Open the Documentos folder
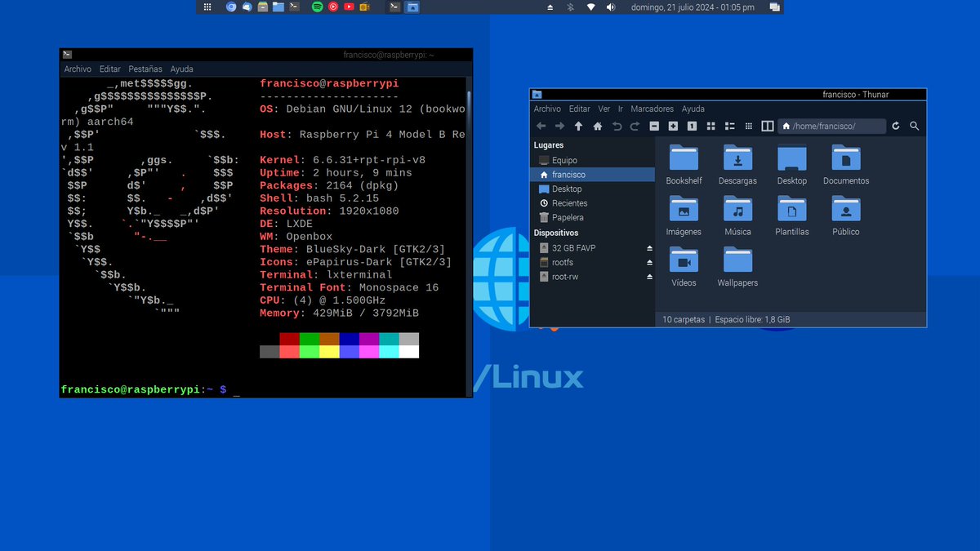Viewport: 980px width, 551px height. pyautogui.click(x=846, y=164)
